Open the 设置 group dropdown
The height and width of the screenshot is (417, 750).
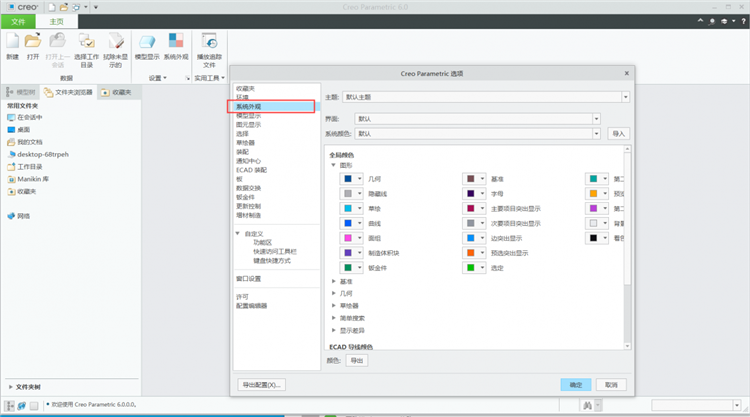[x=157, y=78]
